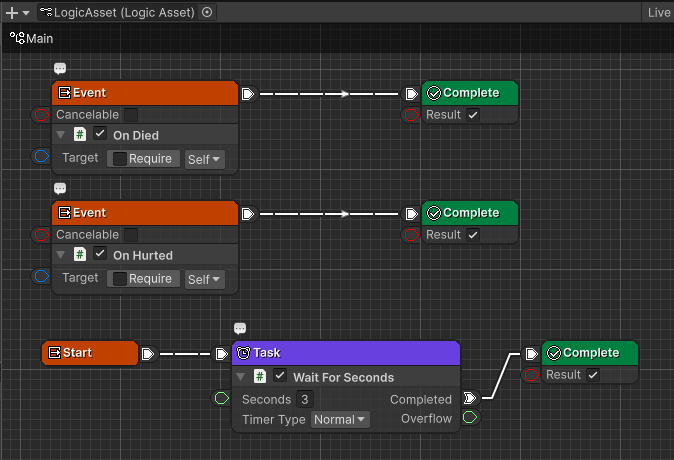This screenshot has width=674, height=460.
Task: Check Require on the On Hurted event
Action: tap(119, 279)
